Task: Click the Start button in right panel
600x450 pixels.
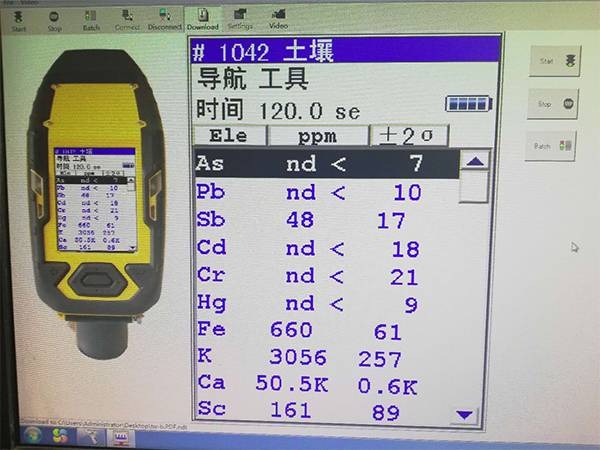Action: (x=555, y=61)
